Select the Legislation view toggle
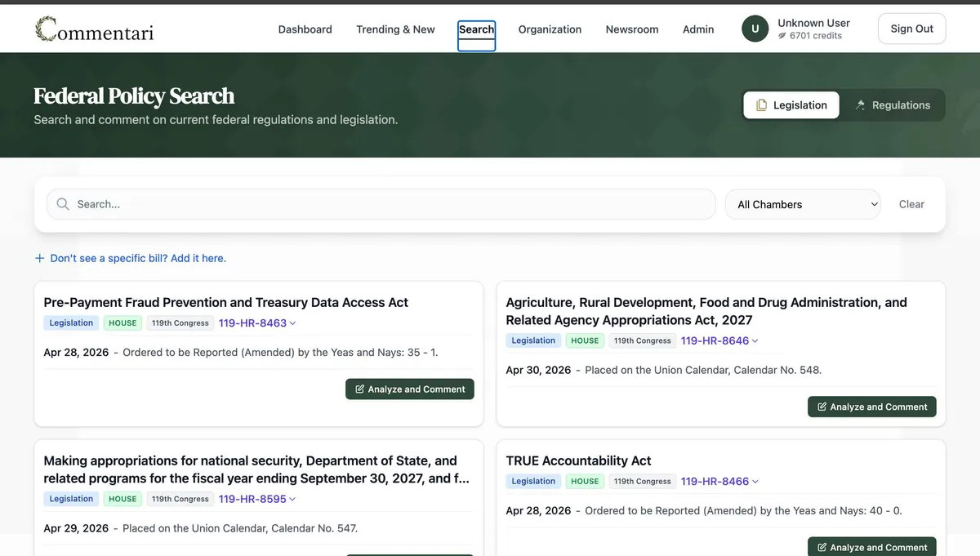The width and height of the screenshot is (980, 556). coord(791,105)
